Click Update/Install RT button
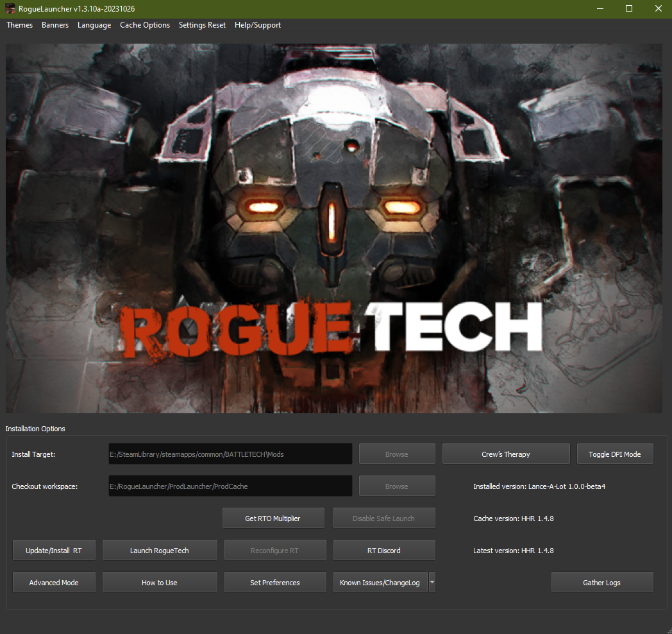 coord(54,551)
